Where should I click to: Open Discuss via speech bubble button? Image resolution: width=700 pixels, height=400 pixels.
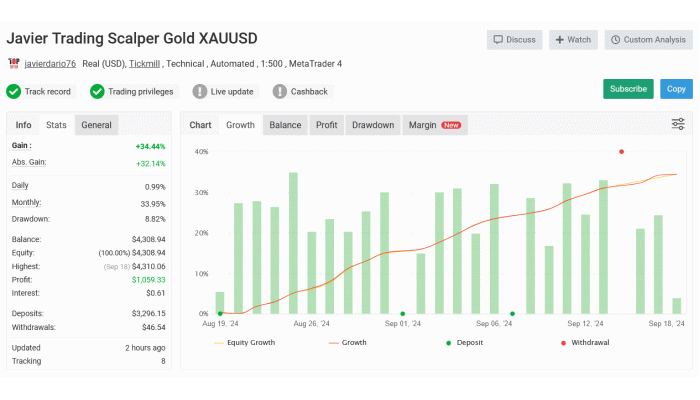pos(514,40)
